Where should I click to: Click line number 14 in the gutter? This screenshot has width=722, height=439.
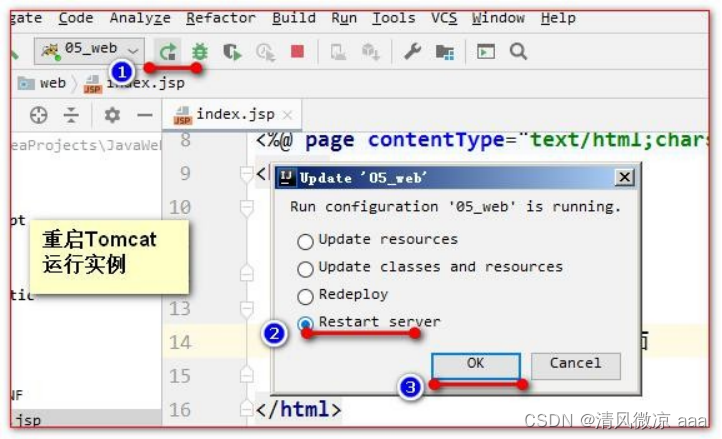(180, 342)
